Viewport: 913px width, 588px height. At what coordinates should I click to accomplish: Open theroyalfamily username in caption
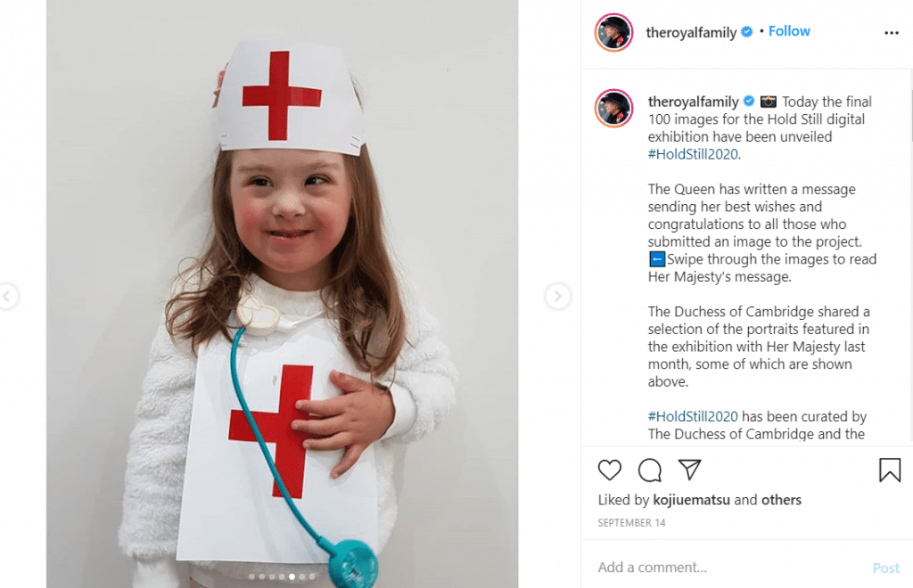click(x=693, y=102)
